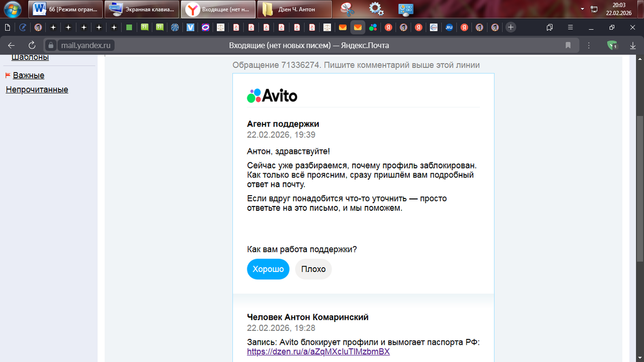
Task: Expand hidden system tray icons arrow
Action: point(583,9)
